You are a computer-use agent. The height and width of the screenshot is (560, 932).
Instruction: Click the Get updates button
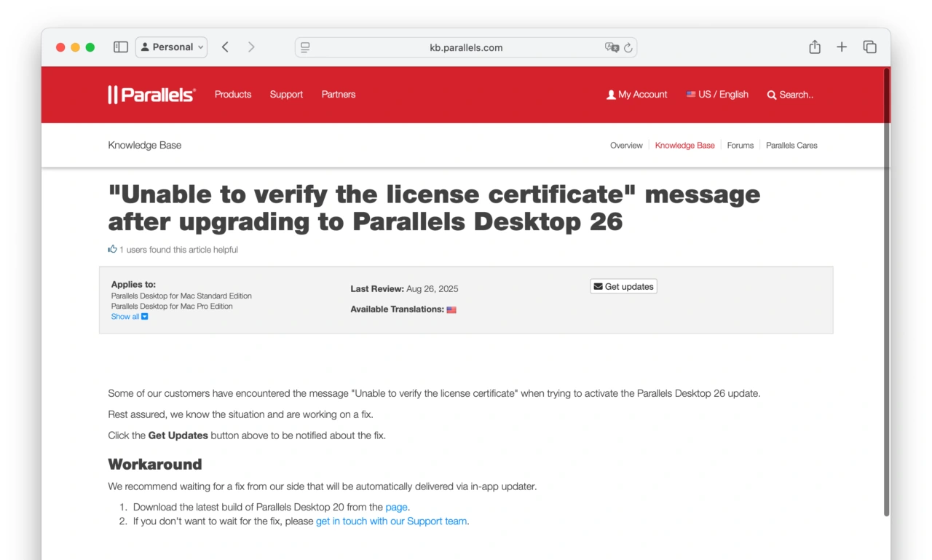click(623, 285)
